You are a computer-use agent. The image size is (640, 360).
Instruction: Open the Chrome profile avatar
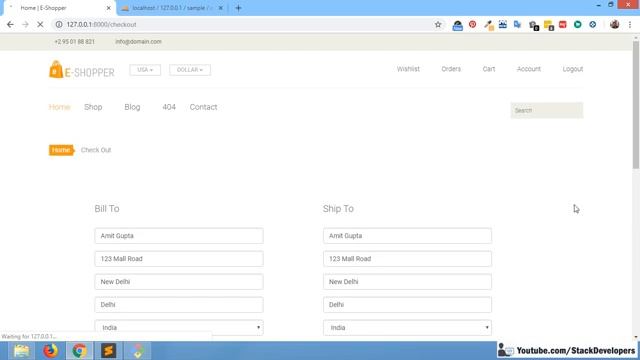tap(614, 24)
